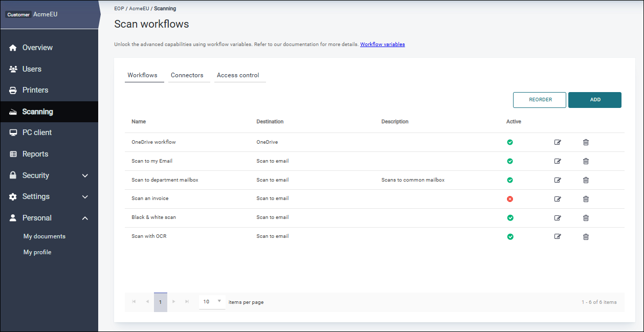Click the red inactive status for 'Scan an invoice'
The image size is (644, 332).
tap(509, 198)
